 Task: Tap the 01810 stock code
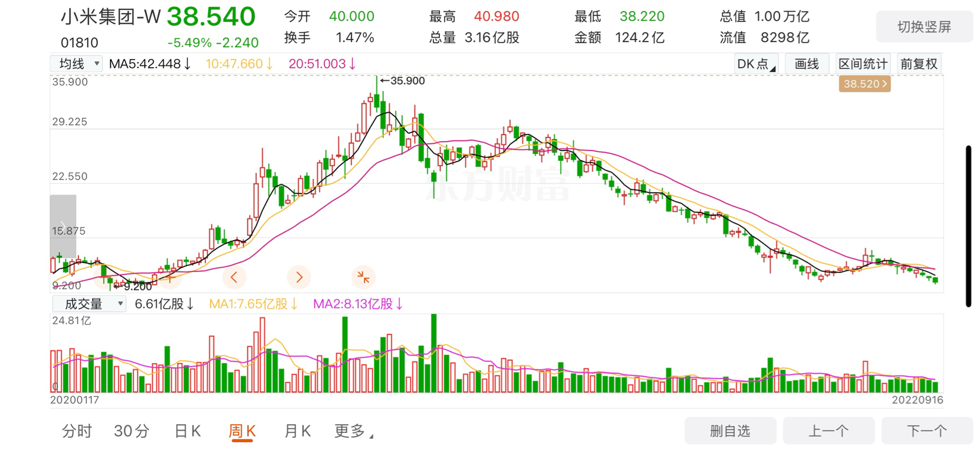(x=80, y=42)
